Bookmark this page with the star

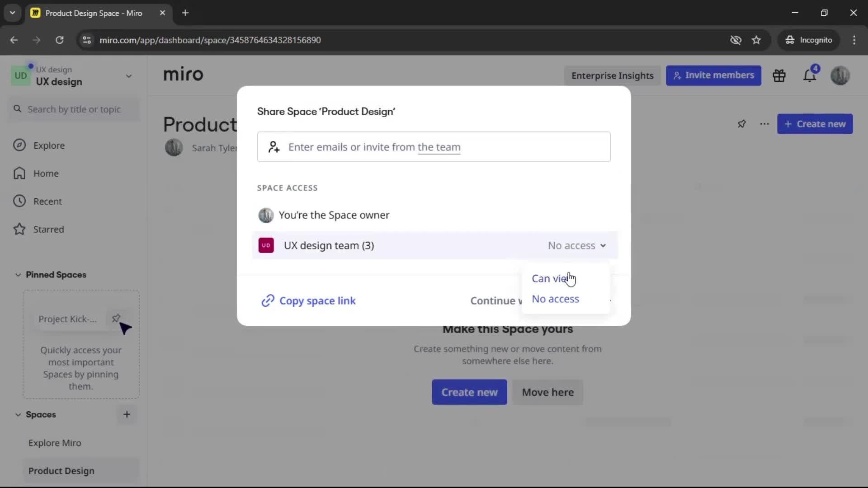756,40
